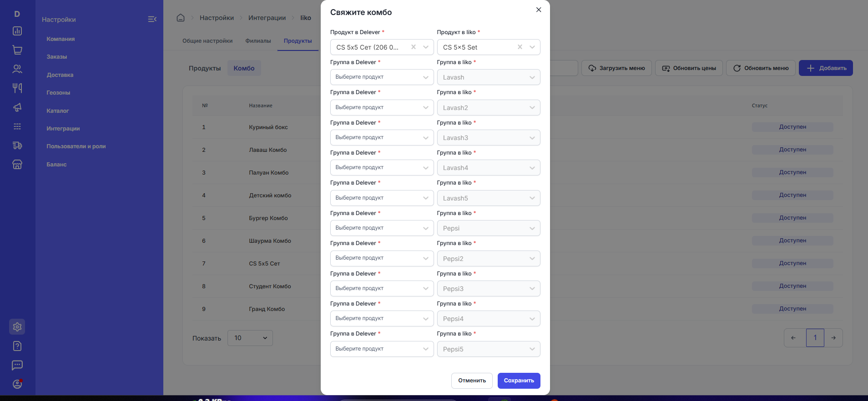Open the storefront icon in sidebar
Screen dimensions: 868x401
[17, 165]
